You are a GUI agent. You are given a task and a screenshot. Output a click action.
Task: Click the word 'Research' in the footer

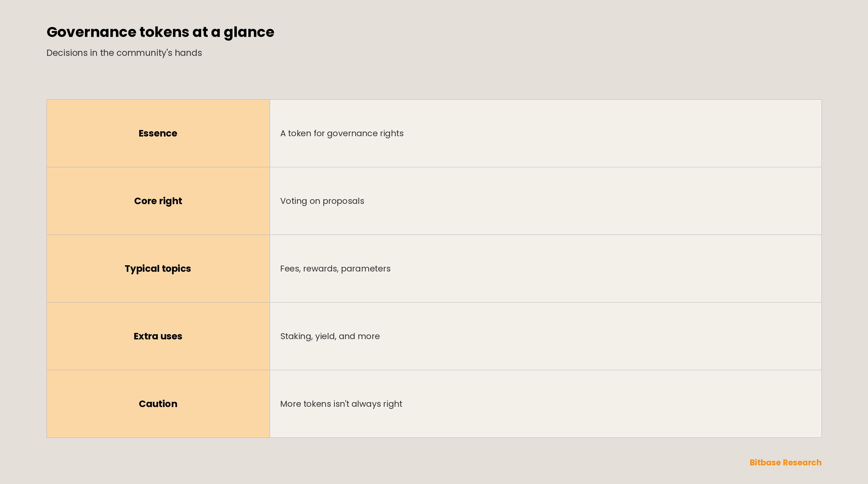802,462
